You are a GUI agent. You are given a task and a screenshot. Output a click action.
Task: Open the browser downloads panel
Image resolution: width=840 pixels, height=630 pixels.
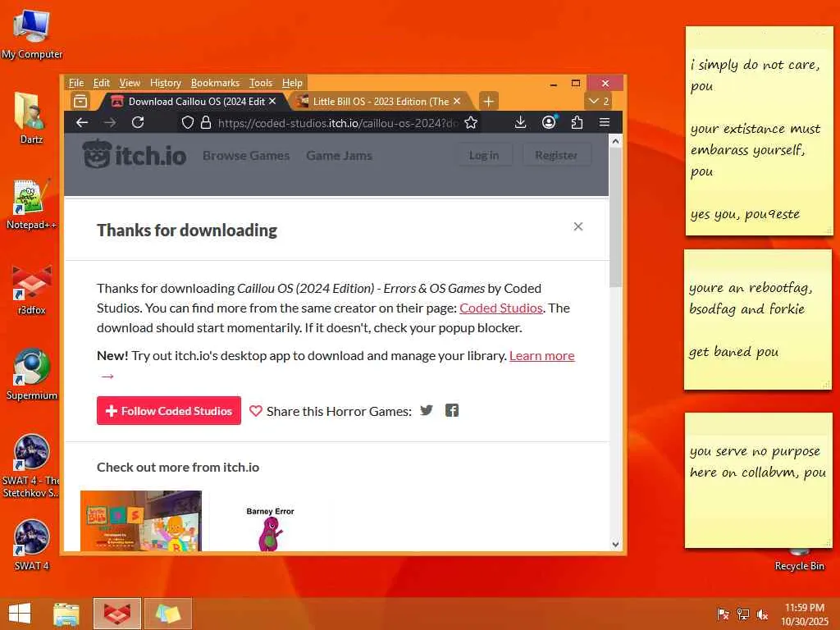[520, 123]
